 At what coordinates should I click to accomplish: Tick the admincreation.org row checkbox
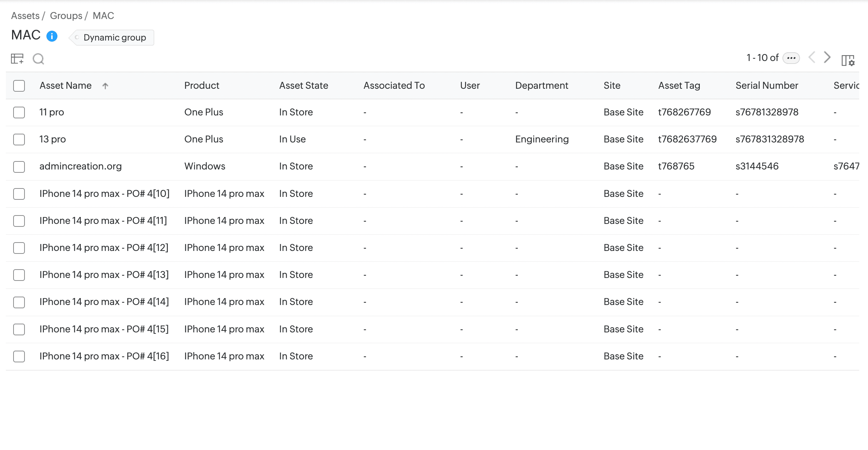pos(19,167)
